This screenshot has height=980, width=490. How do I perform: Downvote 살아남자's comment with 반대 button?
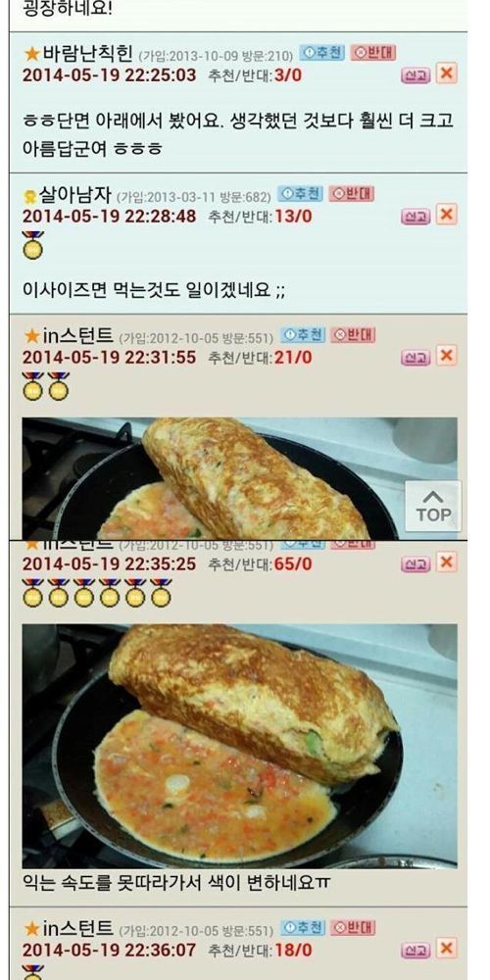[351, 194]
